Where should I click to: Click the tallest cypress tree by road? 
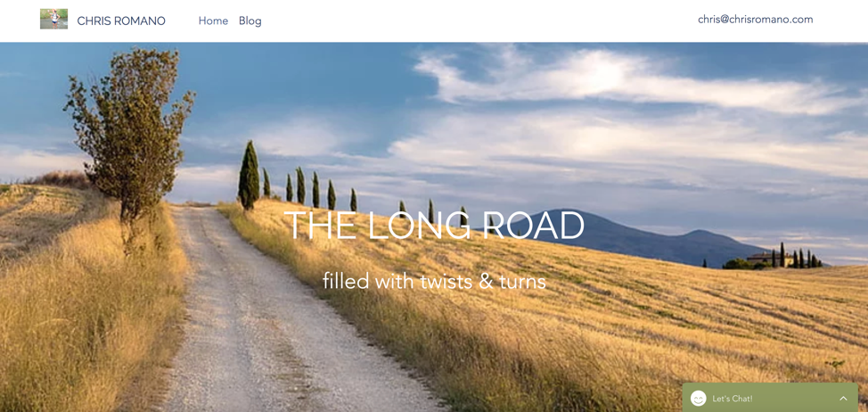point(249,175)
